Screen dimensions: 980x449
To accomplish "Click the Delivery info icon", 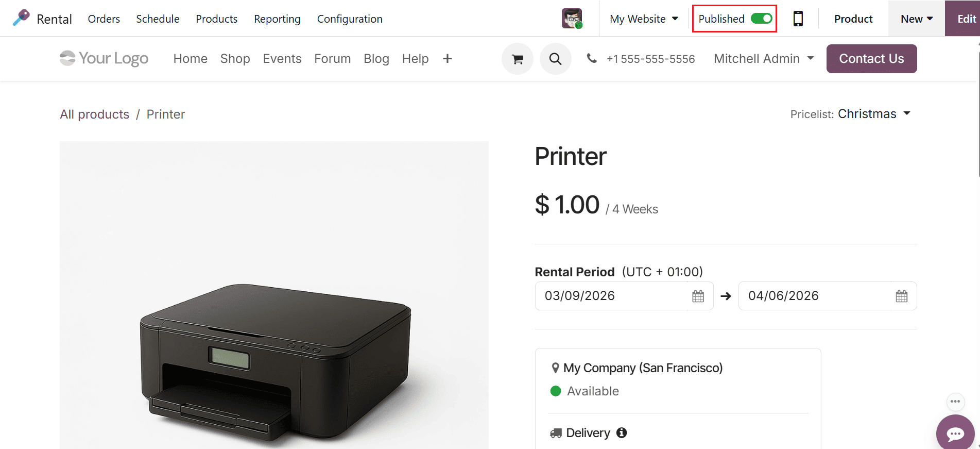I will 622,433.
